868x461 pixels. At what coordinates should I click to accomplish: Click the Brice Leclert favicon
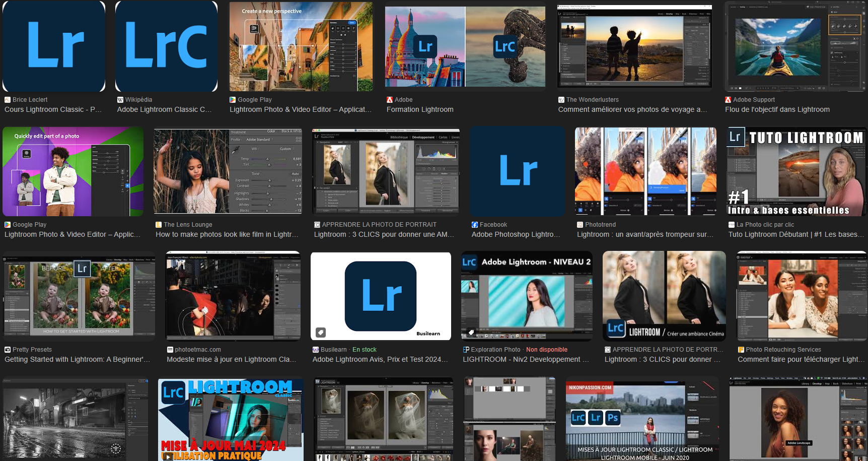pyautogui.click(x=8, y=100)
